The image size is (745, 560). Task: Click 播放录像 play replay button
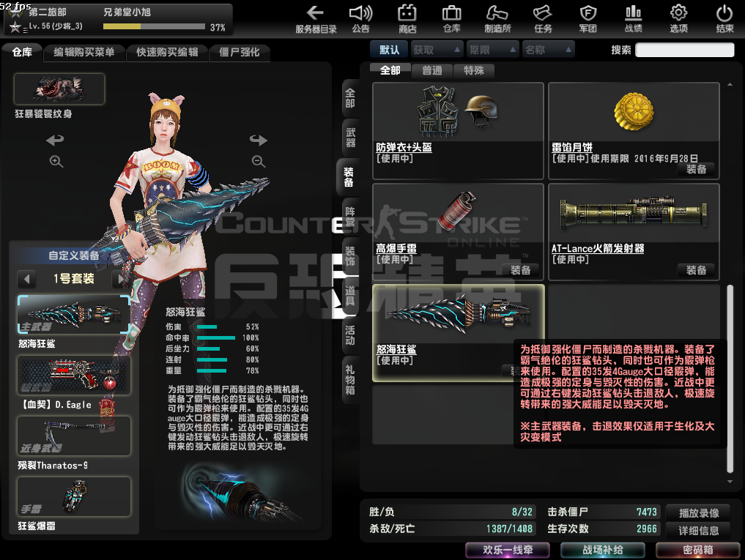tap(698, 513)
